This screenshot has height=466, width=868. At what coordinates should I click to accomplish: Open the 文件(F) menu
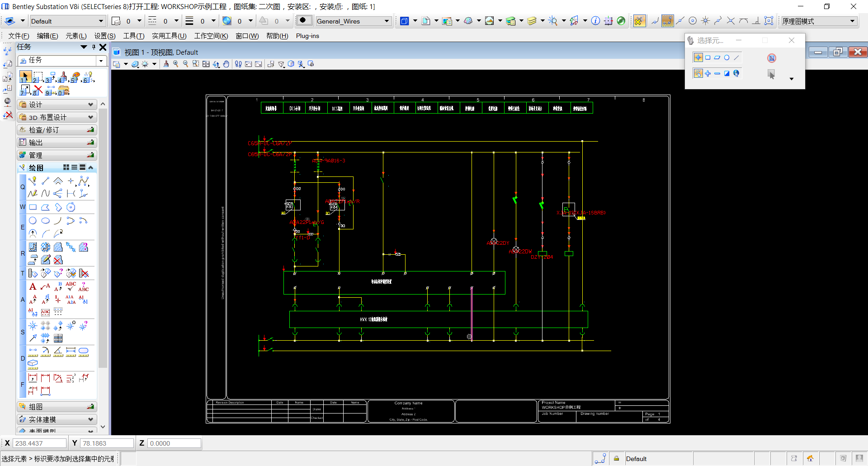19,36
